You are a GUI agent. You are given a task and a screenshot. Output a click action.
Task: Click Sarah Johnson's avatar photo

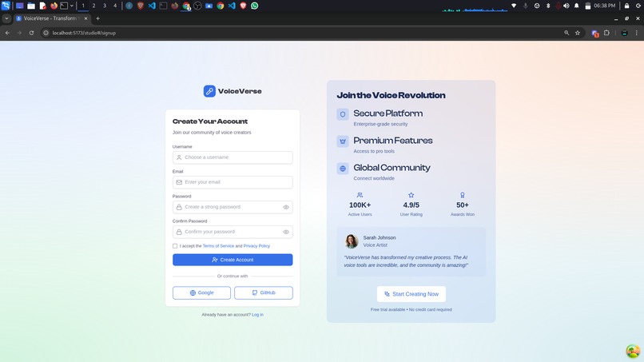tap(351, 241)
